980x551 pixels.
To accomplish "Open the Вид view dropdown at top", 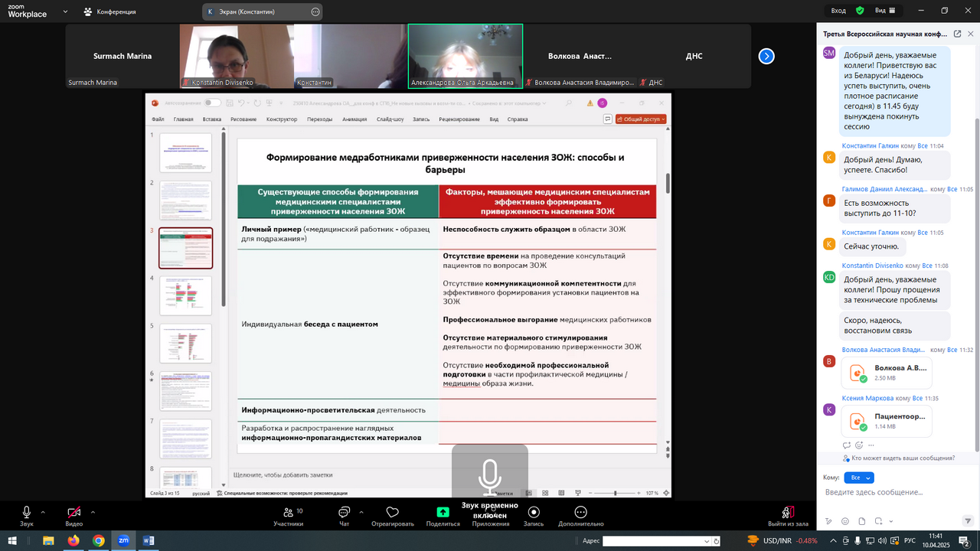I will tap(886, 11).
